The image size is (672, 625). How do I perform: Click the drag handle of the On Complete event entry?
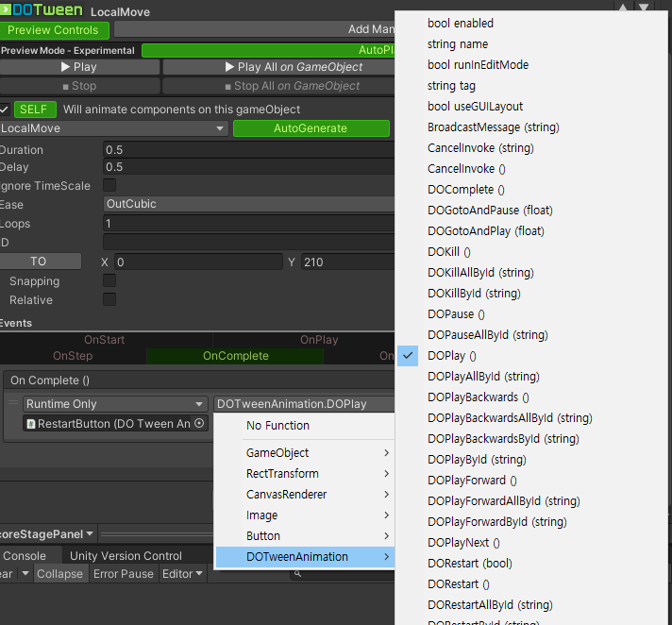pyautogui.click(x=13, y=402)
